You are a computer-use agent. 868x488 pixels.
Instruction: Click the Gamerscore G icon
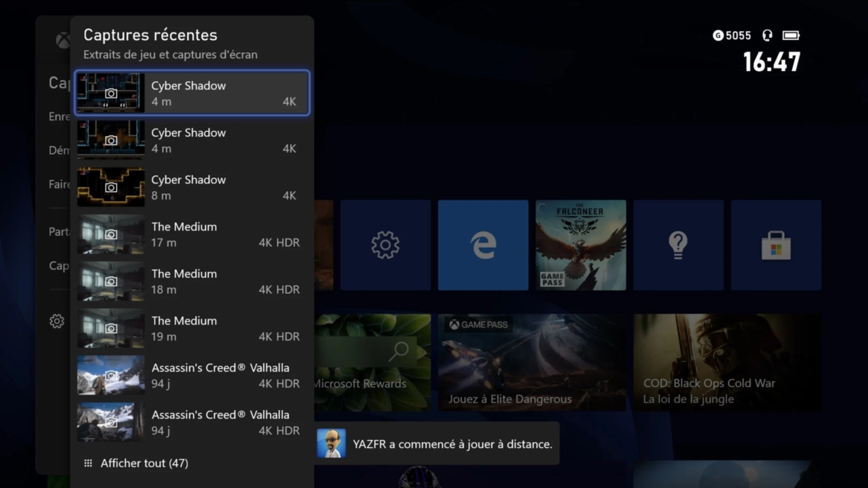point(718,35)
